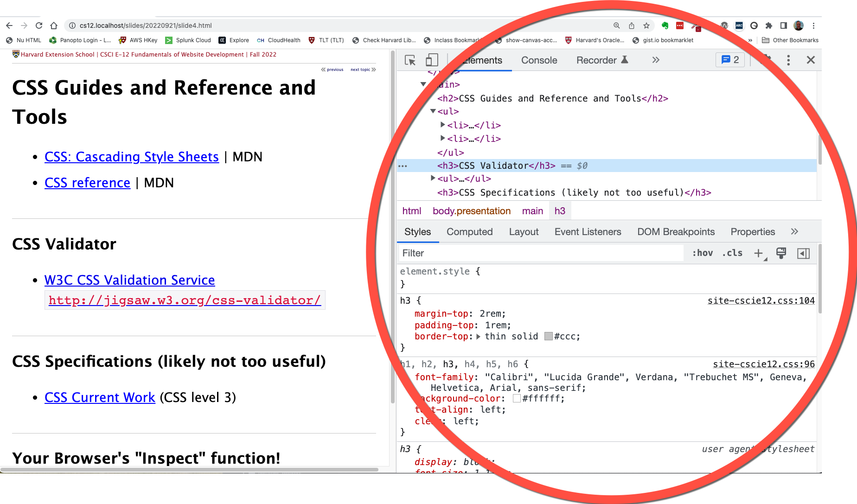This screenshot has height=504, width=857.
Task: Open the browser side panel icon
Action: [x=784, y=26]
